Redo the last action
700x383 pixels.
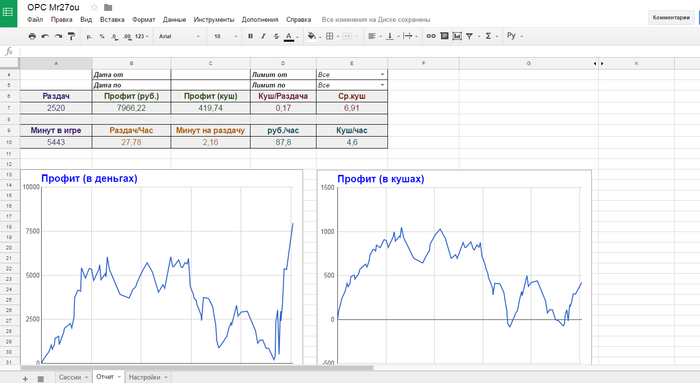58,36
